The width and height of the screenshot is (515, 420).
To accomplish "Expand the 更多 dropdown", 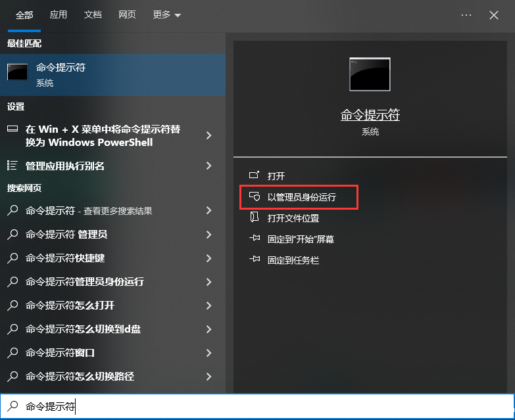I will 166,14.
